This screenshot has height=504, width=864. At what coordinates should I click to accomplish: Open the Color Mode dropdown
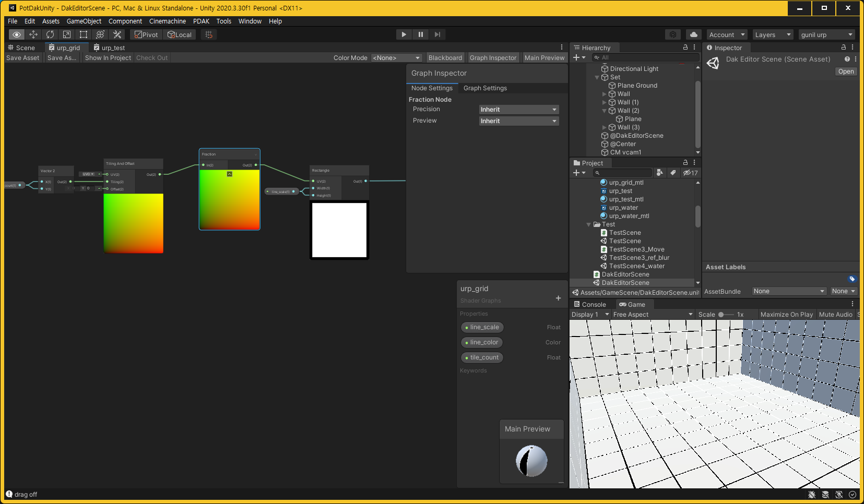point(396,58)
